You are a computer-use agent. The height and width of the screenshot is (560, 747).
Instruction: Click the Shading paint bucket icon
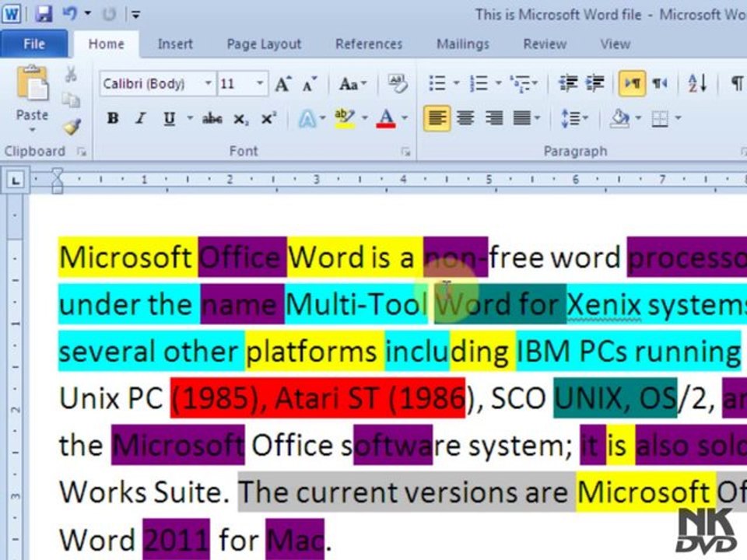(620, 117)
